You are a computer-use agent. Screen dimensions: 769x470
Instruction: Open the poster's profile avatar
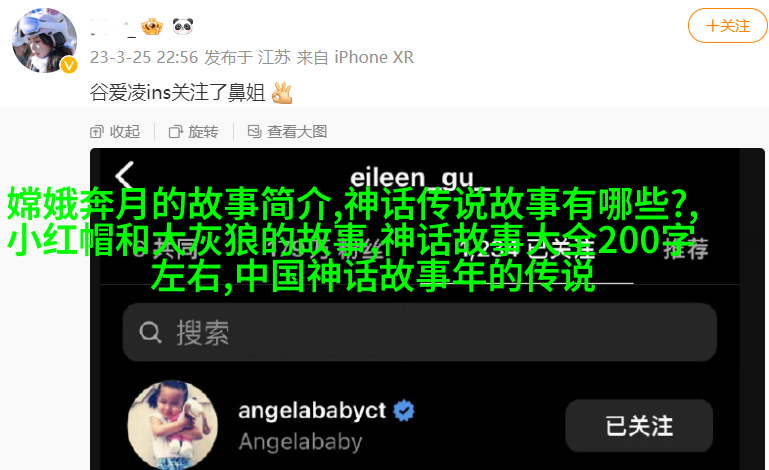tap(44, 40)
